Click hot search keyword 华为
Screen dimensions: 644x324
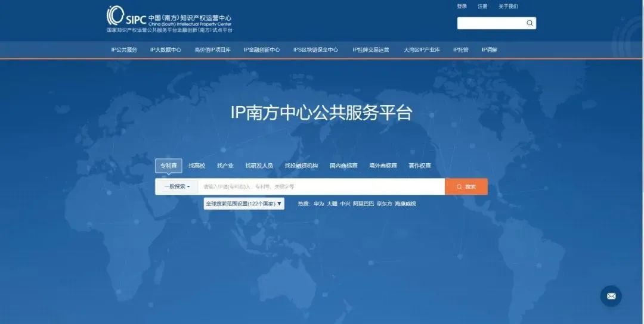click(x=319, y=204)
